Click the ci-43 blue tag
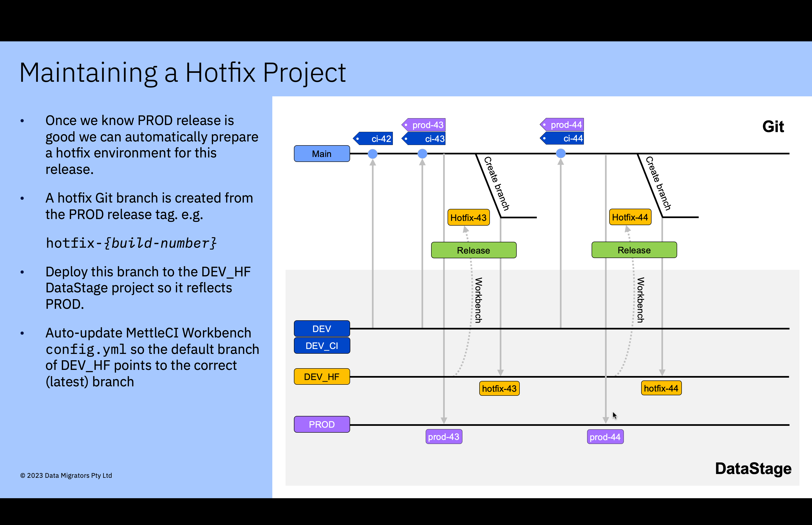The image size is (812, 525). (424, 139)
